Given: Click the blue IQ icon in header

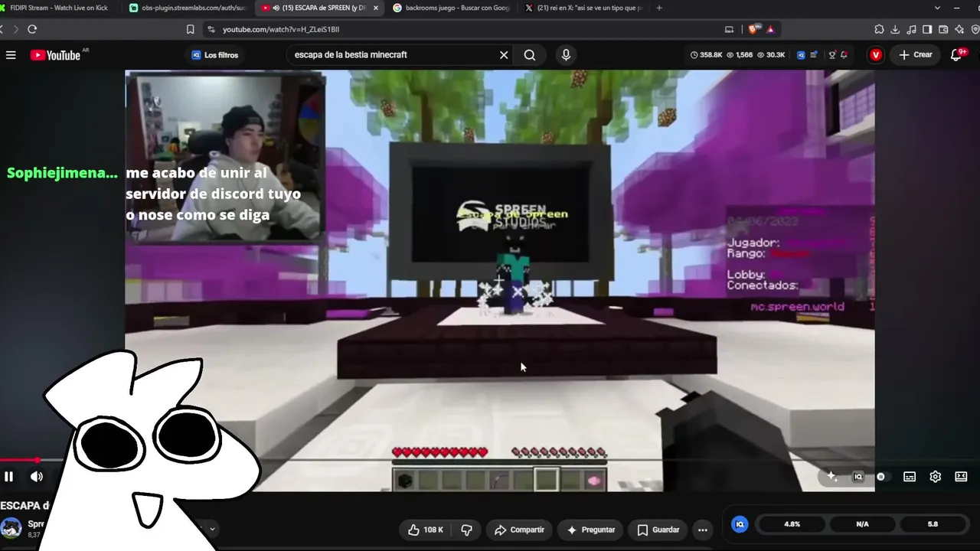Looking at the screenshot, I should point(801,55).
